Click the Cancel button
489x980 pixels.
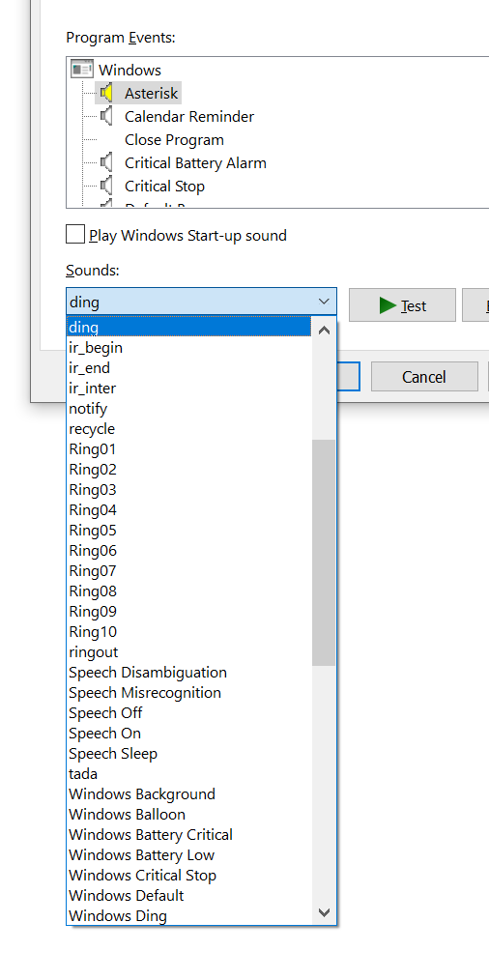[x=424, y=377]
